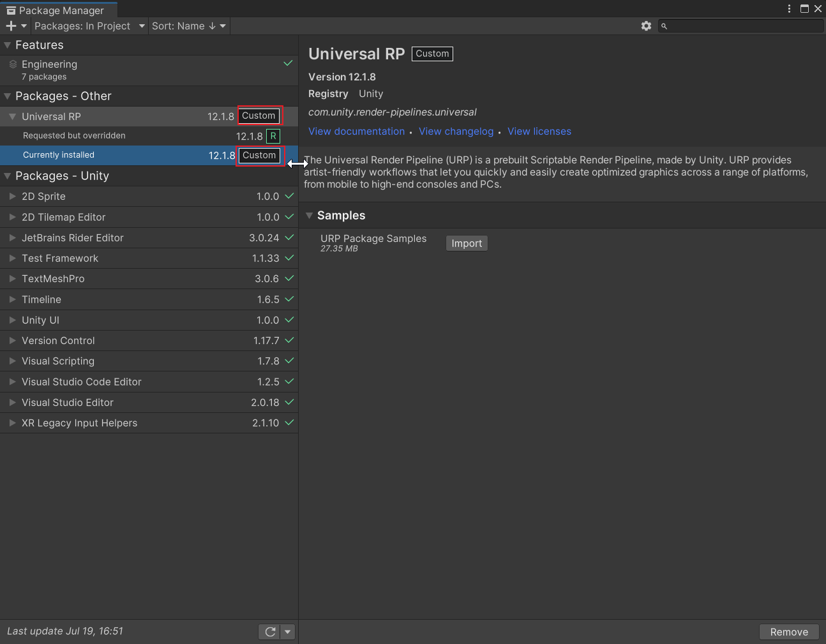Click the refresh packages icon at the bottom

tap(269, 631)
